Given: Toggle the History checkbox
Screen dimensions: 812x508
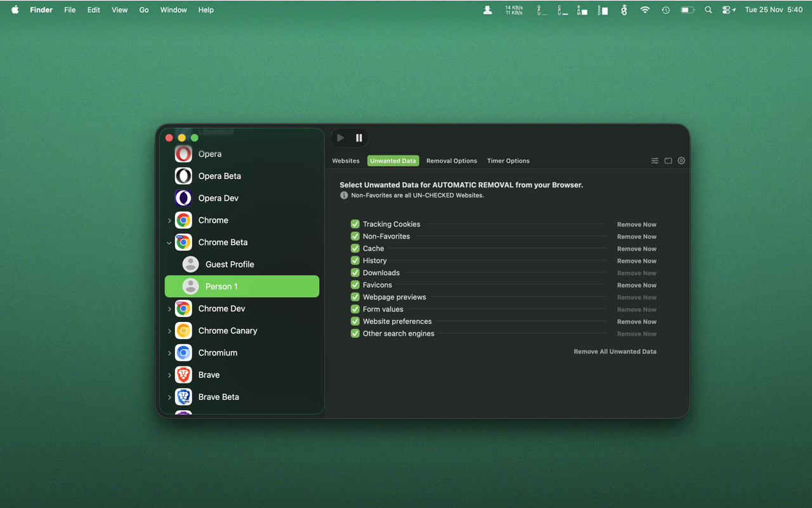Looking at the screenshot, I should pos(355,260).
